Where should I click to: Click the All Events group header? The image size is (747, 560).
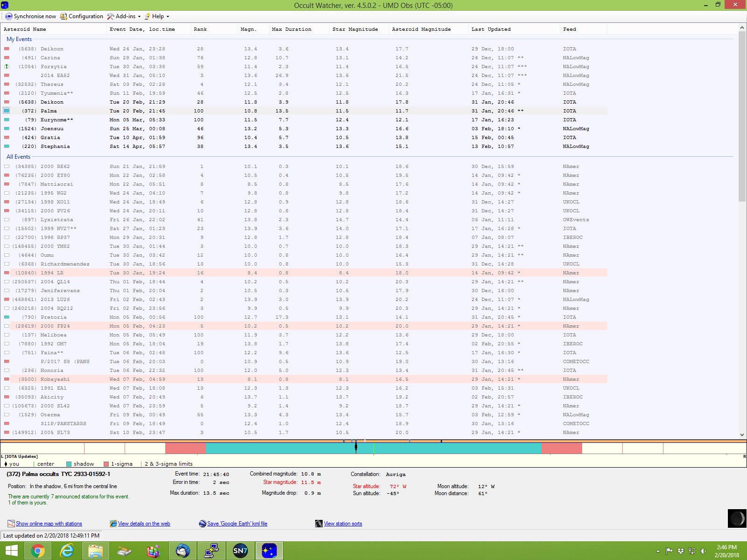[18, 157]
